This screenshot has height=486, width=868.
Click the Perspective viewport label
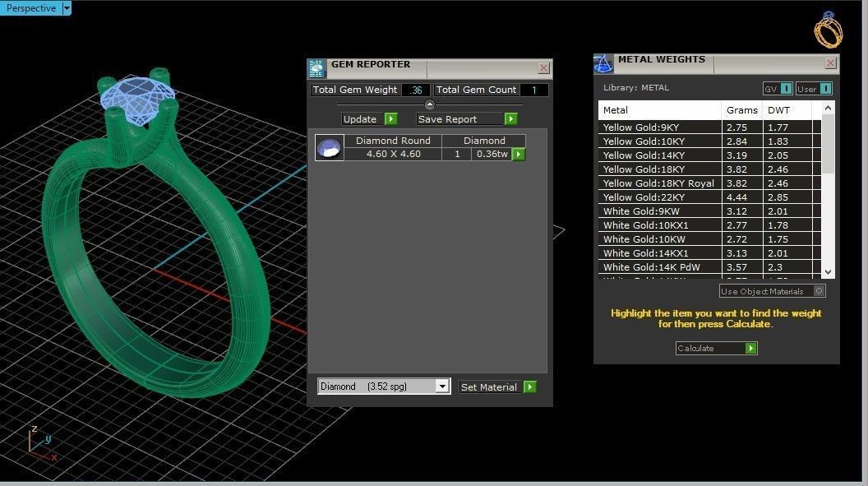31,8
